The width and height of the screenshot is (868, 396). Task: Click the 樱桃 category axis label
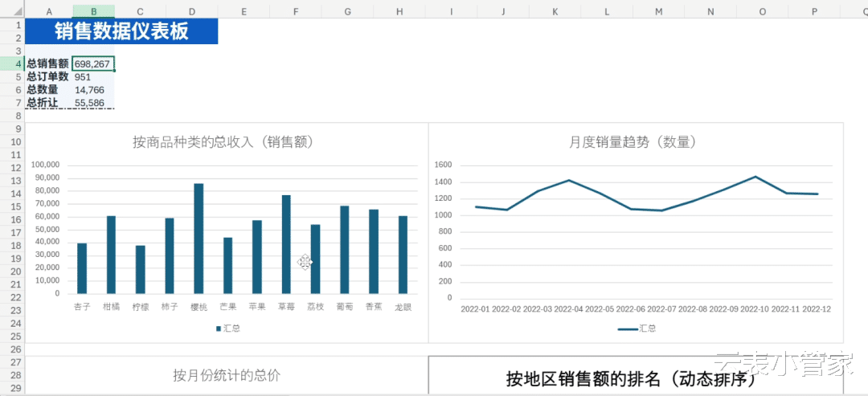pos(199,306)
